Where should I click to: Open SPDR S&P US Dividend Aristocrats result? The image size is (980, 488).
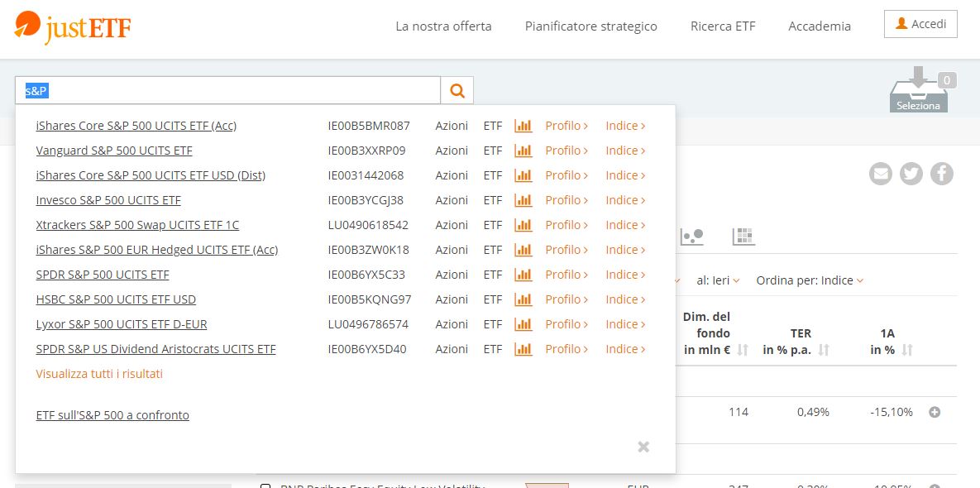coord(155,349)
